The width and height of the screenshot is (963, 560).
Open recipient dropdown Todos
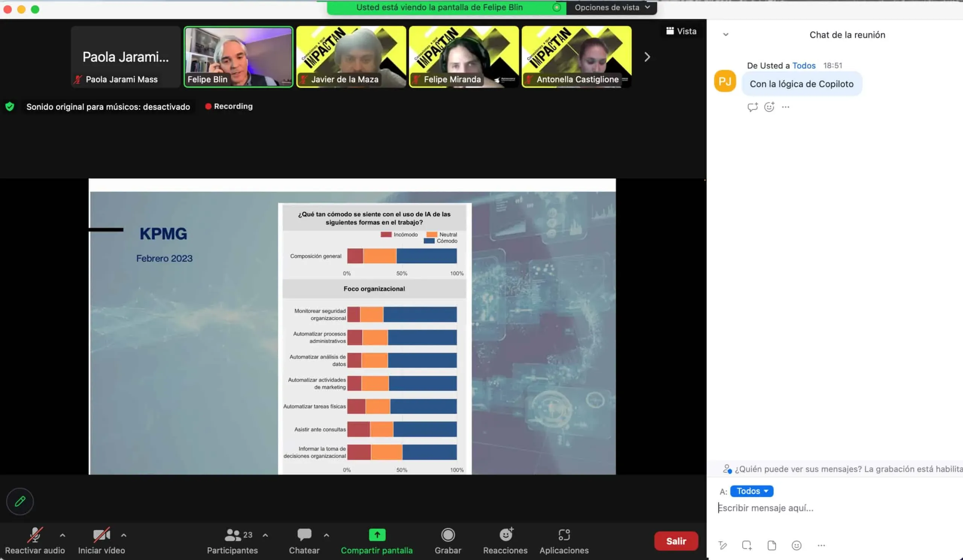[751, 491]
